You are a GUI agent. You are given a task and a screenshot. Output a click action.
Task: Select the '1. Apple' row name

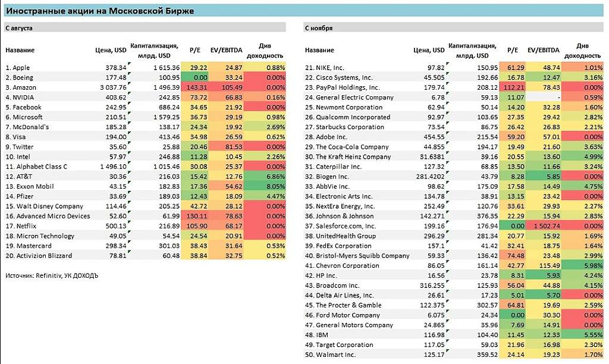click(x=17, y=68)
